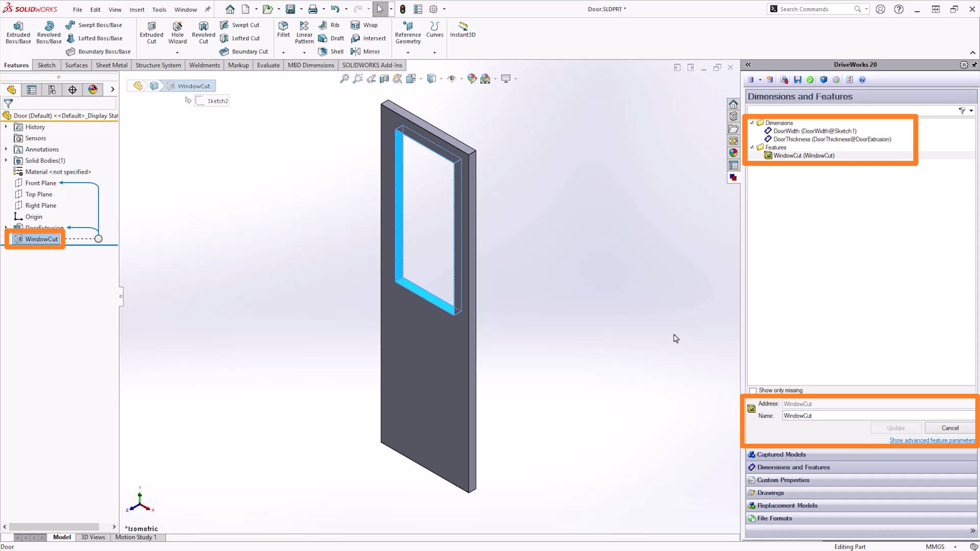Open the Insert menu
980x551 pixels.
[136, 9]
